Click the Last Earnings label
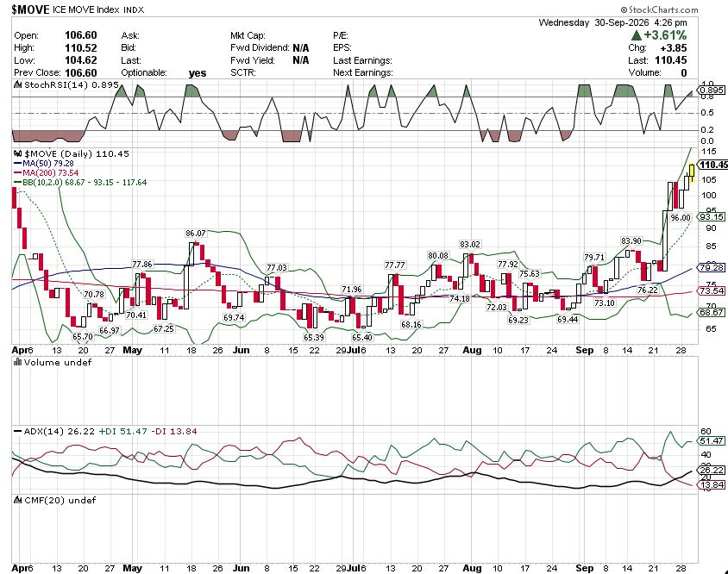The image size is (728, 574). [362, 60]
